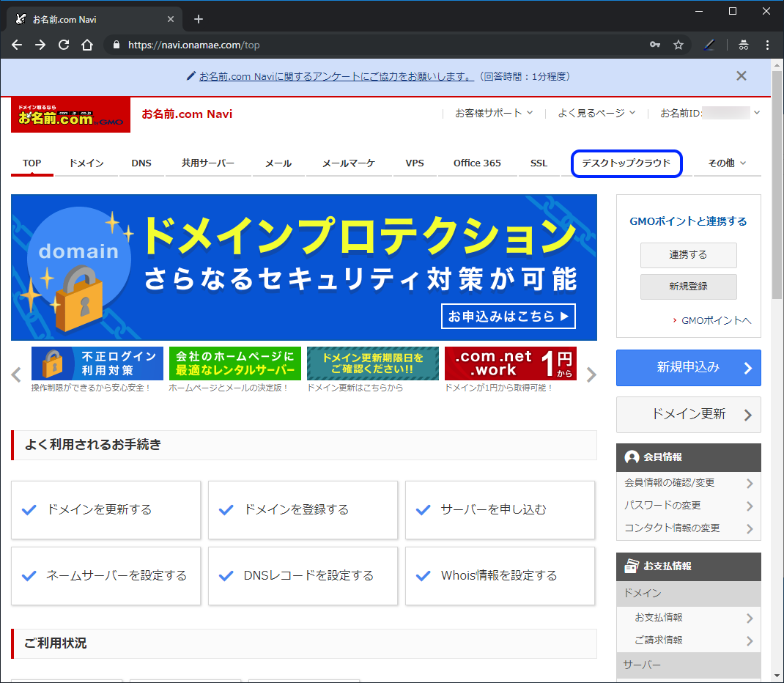The image size is (784, 683).
Task: Open the デスクトップクラウド tab
Action: coord(626,163)
